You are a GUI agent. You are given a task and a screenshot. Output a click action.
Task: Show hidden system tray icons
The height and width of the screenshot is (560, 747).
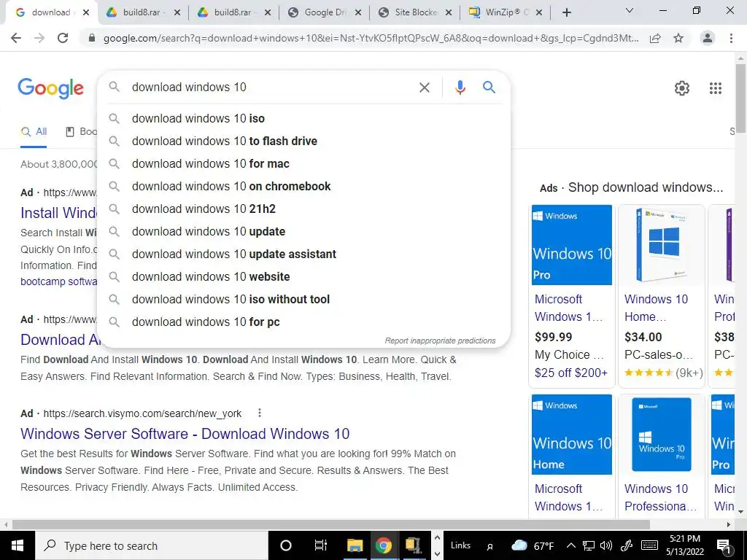pyautogui.click(x=570, y=545)
